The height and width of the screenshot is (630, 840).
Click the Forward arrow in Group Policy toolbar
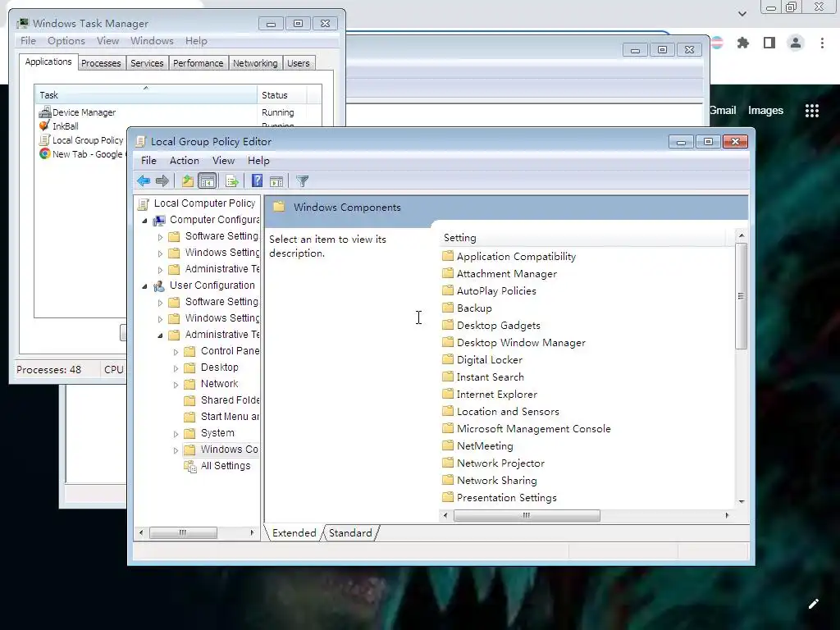162,181
